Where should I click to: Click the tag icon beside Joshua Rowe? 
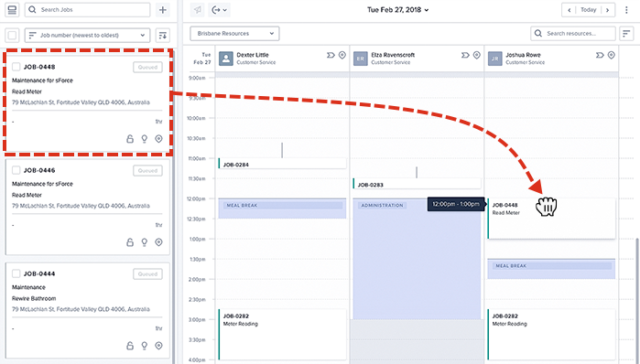pos(599,55)
